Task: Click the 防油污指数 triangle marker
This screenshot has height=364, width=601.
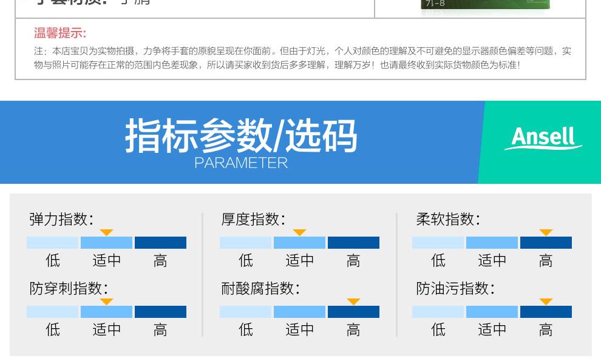Action: click(x=545, y=302)
